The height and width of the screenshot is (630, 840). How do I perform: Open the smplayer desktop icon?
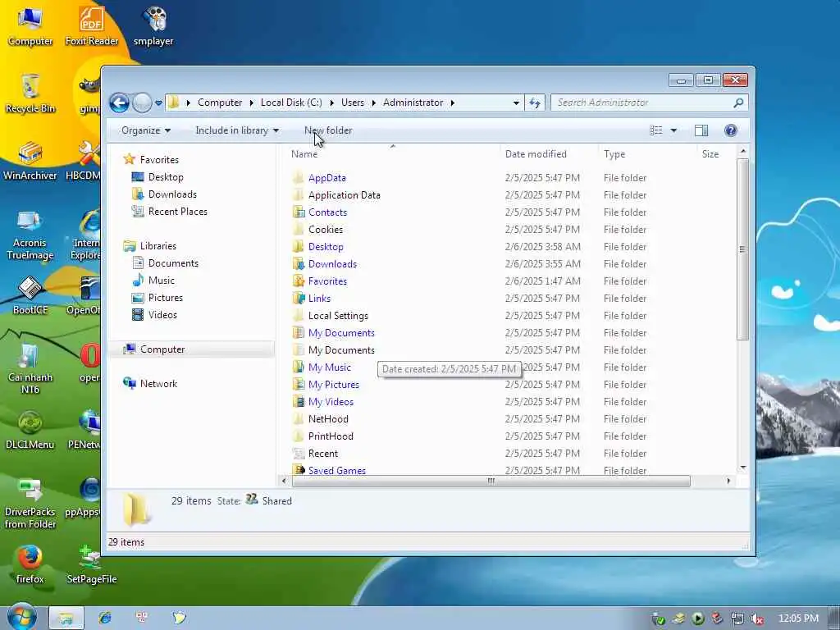tap(153, 26)
